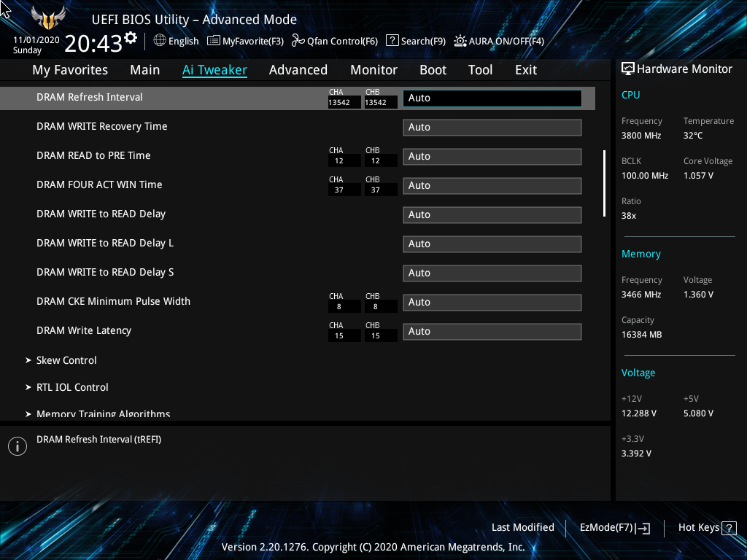Viewport: 747px width, 560px height.
Task: Open DRAM WRITE to READ Delay S field
Action: tap(492, 273)
